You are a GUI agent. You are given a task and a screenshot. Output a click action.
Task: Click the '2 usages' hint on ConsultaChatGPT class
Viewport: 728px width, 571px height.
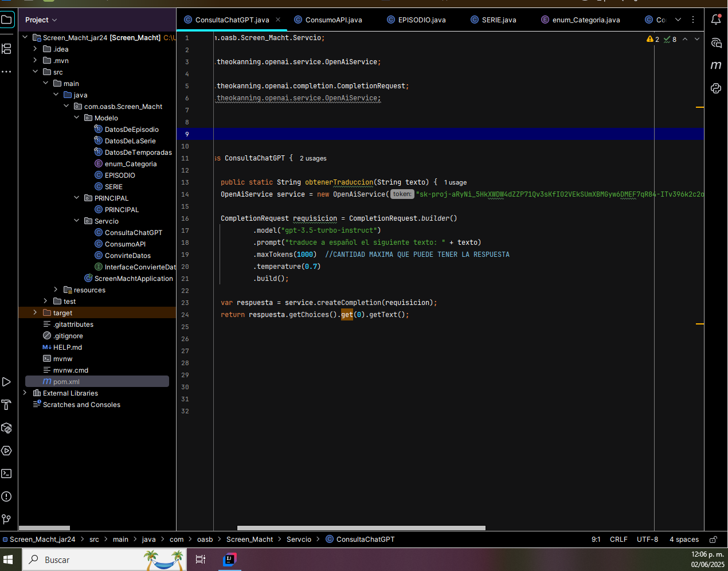313,159
